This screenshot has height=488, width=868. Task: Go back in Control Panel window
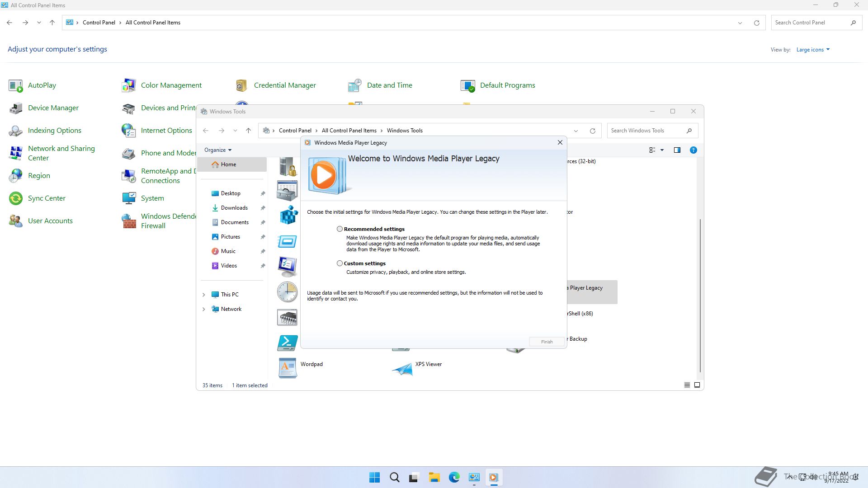(x=9, y=23)
